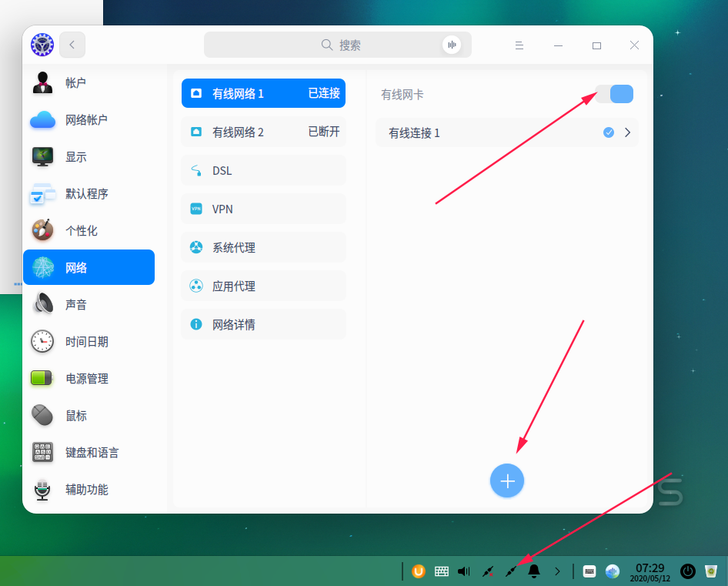Image resolution: width=728 pixels, height=586 pixels.
Task: Click the plus button to add connection
Action: click(507, 481)
